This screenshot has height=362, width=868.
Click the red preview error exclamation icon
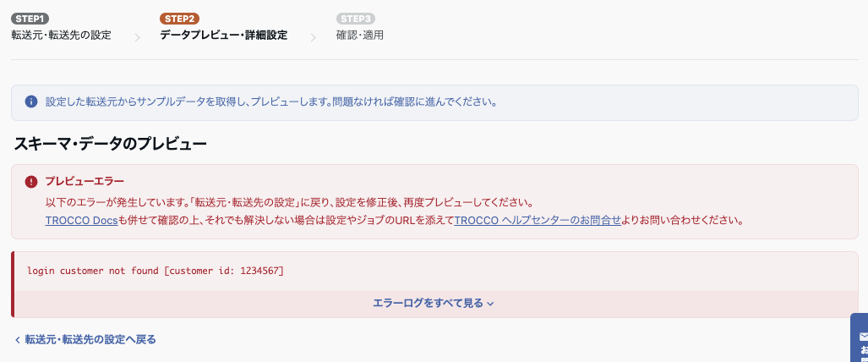(x=31, y=182)
